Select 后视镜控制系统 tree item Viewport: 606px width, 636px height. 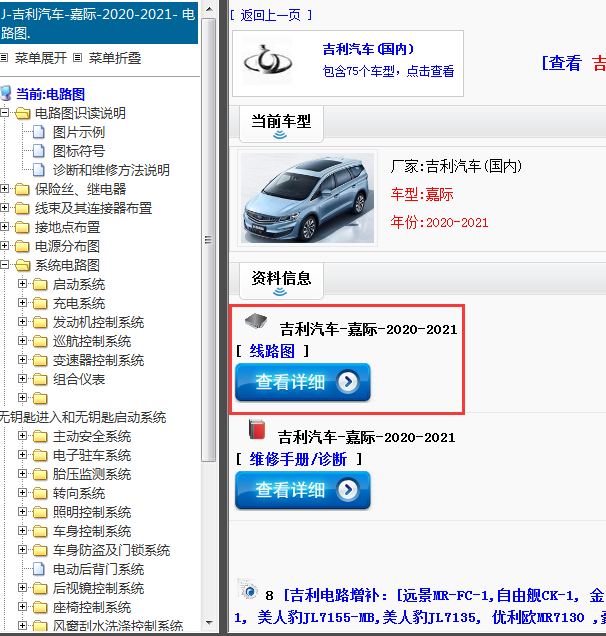(99, 588)
